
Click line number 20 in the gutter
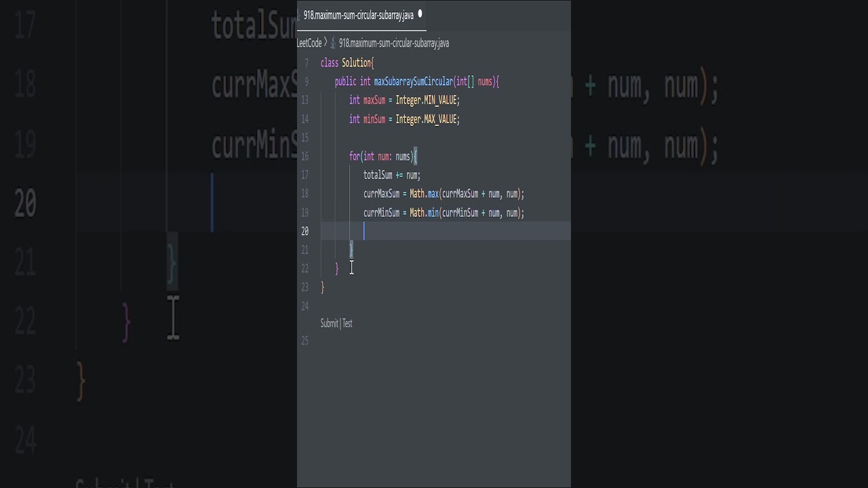click(304, 231)
